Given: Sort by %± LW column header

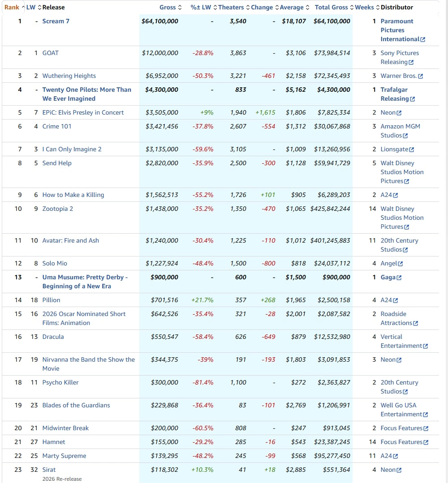Looking at the screenshot, I should pos(203,8).
